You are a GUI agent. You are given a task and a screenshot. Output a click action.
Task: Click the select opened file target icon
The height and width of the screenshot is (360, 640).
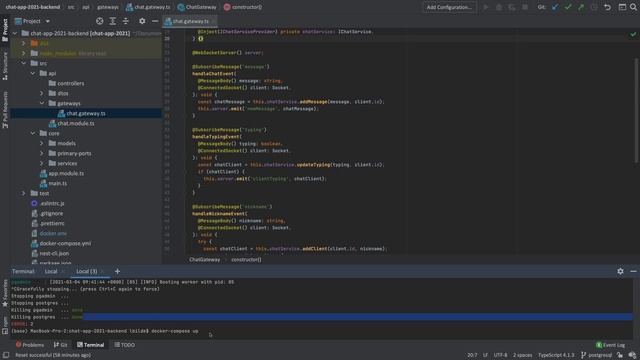pyautogui.click(x=100, y=21)
